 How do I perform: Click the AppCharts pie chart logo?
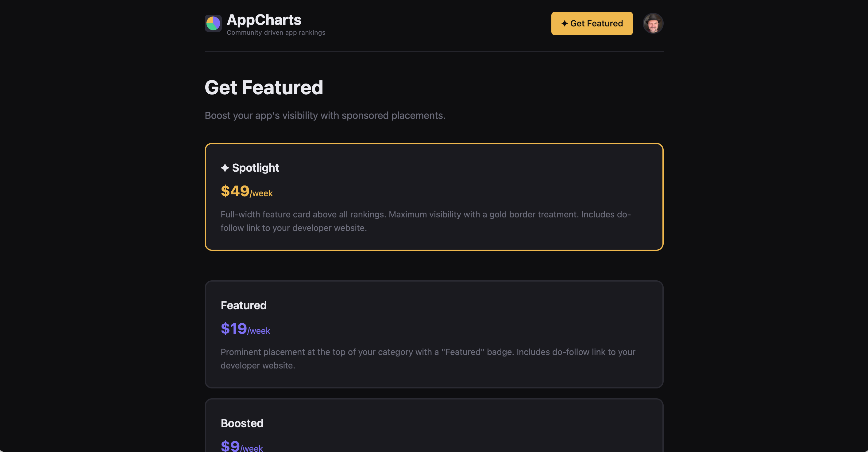pos(213,23)
